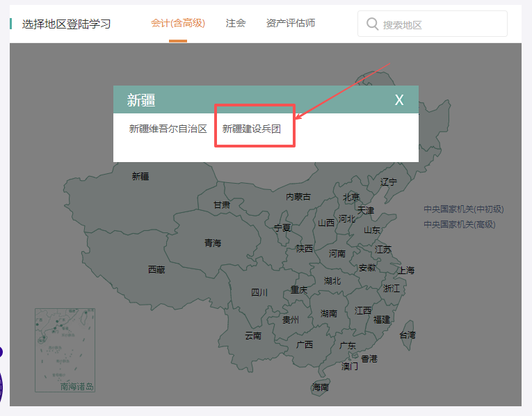This screenshot has height=416, width=532.
Task: Click 海南 island on the map
Action: point(321,387)
